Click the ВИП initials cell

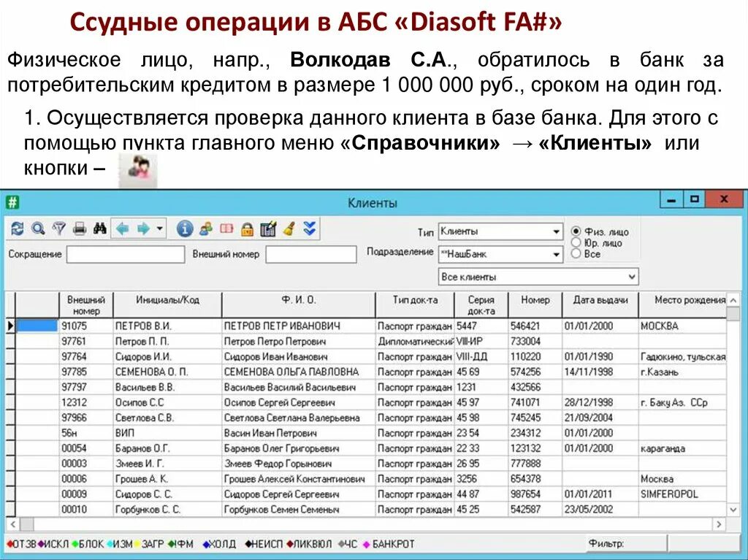167,433
